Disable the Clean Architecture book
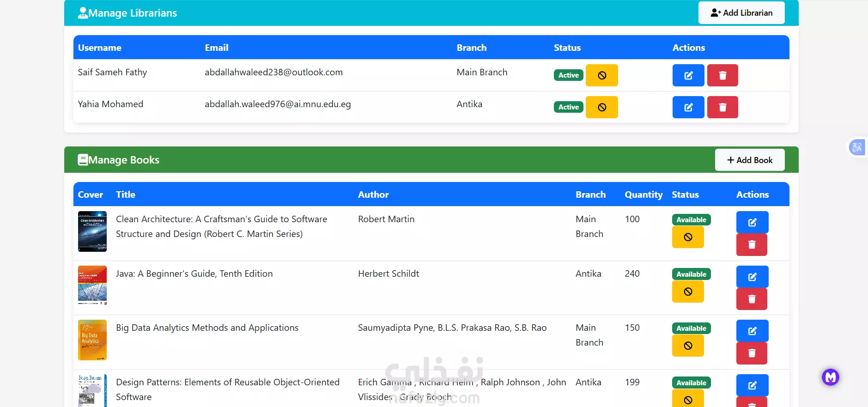 pyautogui.click(x=688, y=237)
